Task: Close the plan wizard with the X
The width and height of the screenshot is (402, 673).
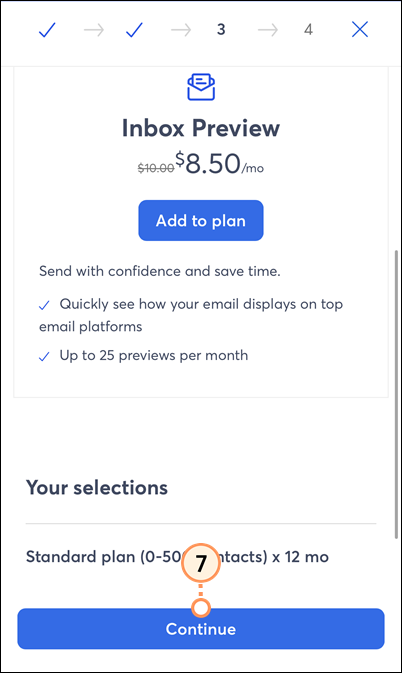Action: [360, 30]
